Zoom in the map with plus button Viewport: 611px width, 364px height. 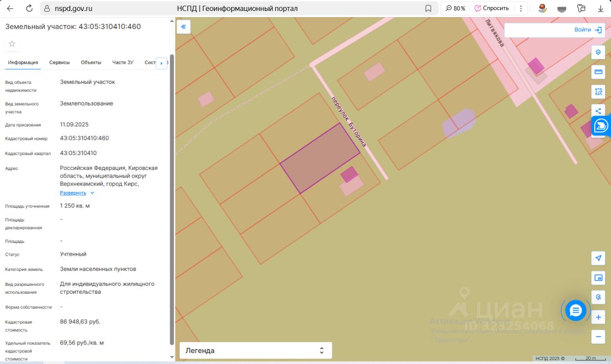pyautogui.click(x=598, y=317)
